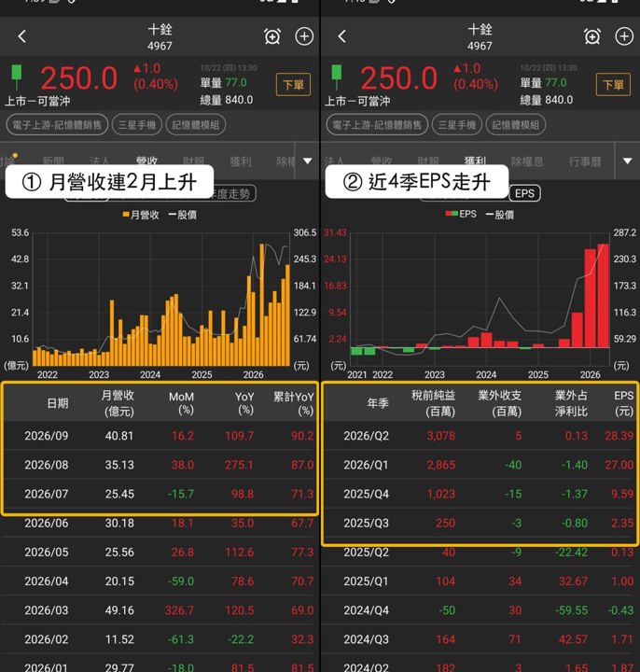Go back using right panel back arrow
This screenshot has width=640, height=672.
click(341, 36)
